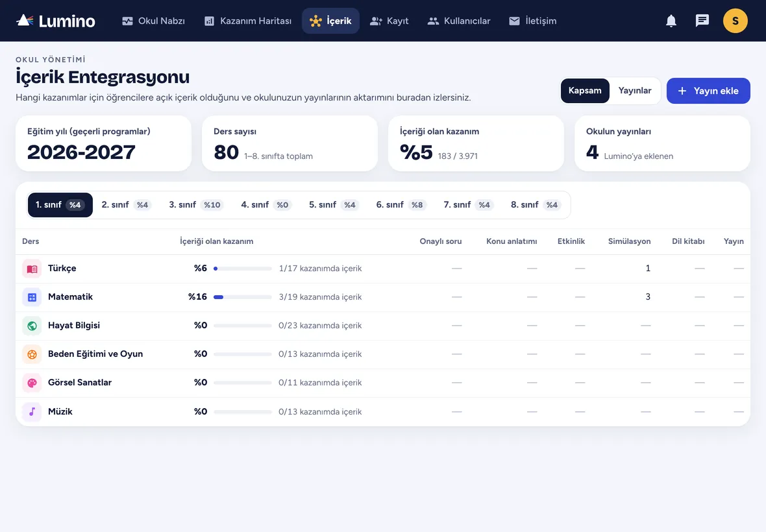Open the user avatar S menu

click(x=735, y=21)
